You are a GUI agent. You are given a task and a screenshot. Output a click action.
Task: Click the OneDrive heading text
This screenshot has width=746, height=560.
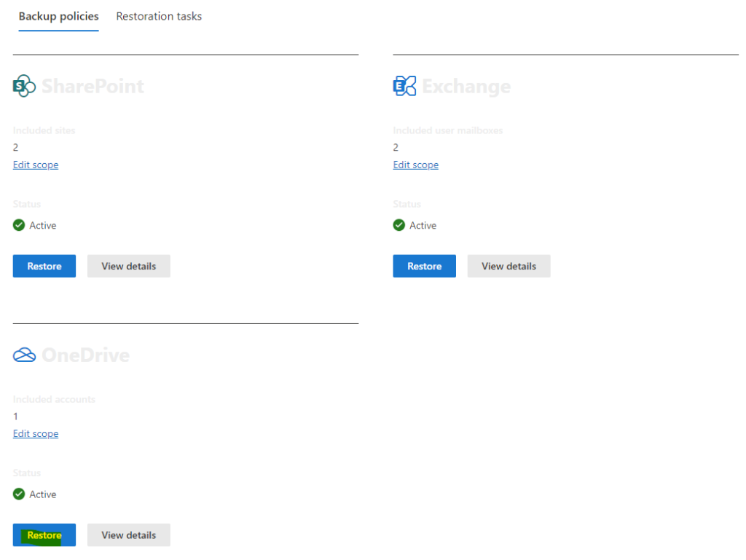click(86, 355)
